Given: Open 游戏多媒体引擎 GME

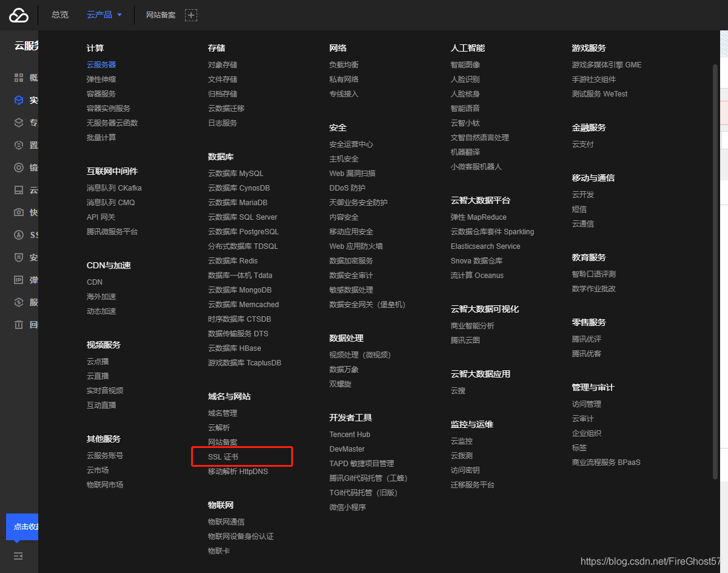Looking at the screenshot, I should [x=607, y=64].
